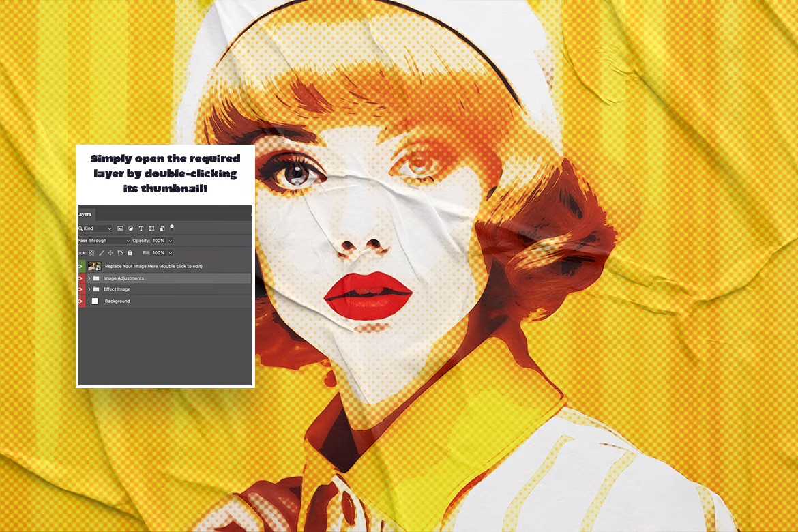Toggle the layer filtering switch
Image resolution: width=798 pixels, height=532 pixels.
(172, 228)
